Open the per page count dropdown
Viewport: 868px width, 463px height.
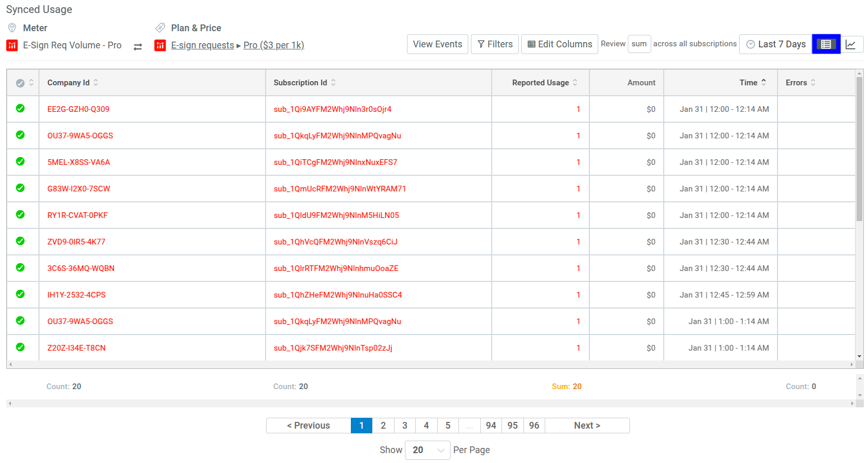[427, 450]
